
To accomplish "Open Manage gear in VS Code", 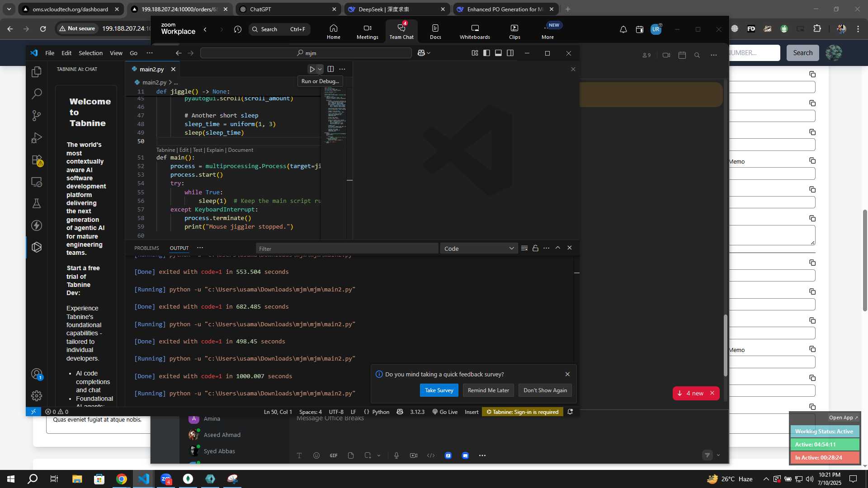I will 37,396.
